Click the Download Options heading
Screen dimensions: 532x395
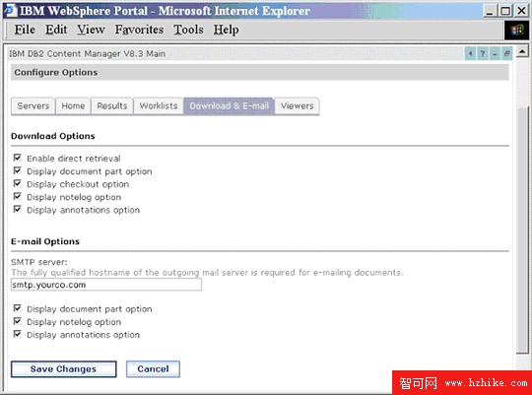[x=53, y=136]
